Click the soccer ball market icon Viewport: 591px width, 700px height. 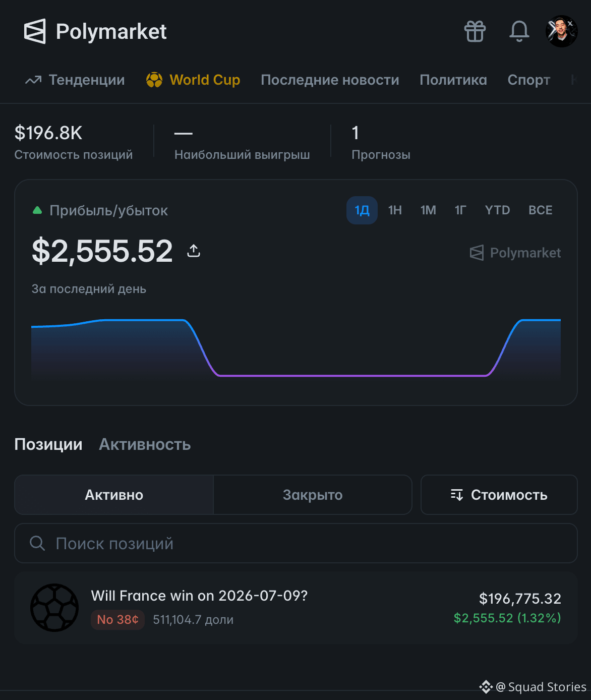(x=54, y=608)
